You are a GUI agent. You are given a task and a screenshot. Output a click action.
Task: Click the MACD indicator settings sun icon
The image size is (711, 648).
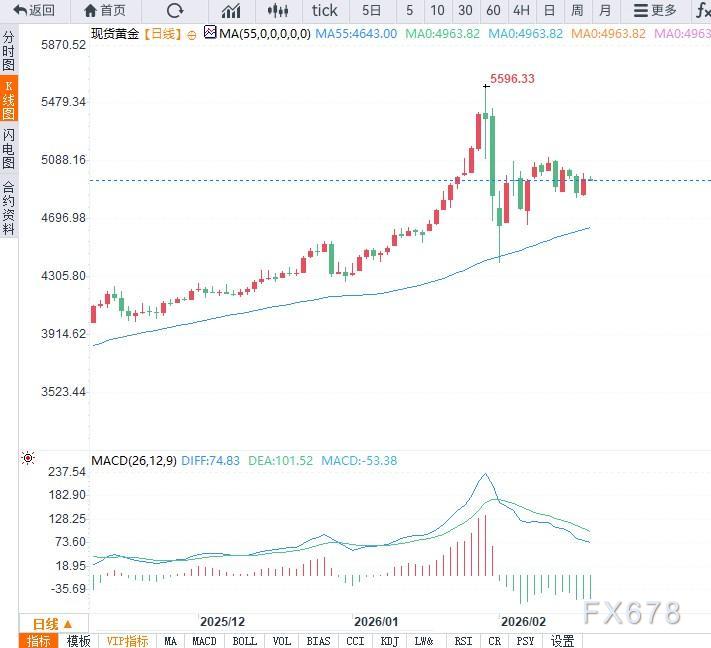click(28, 459)
